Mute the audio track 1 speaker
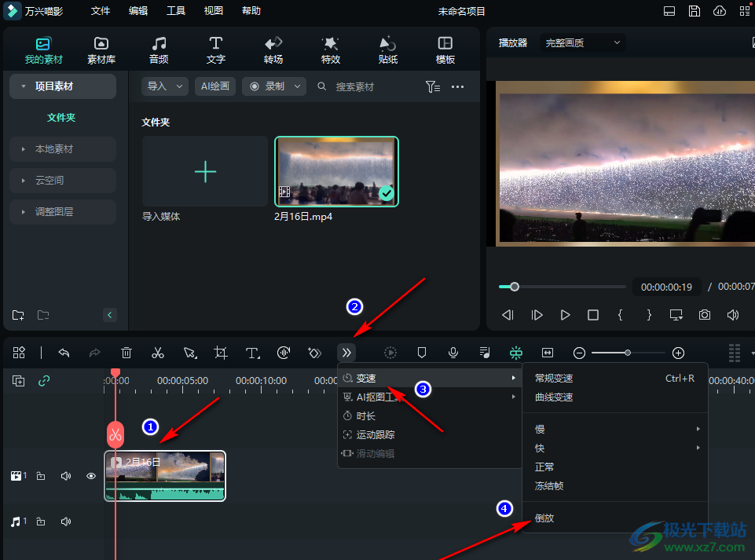The width and height of the screenshot is (755, 560). point(66,522)
